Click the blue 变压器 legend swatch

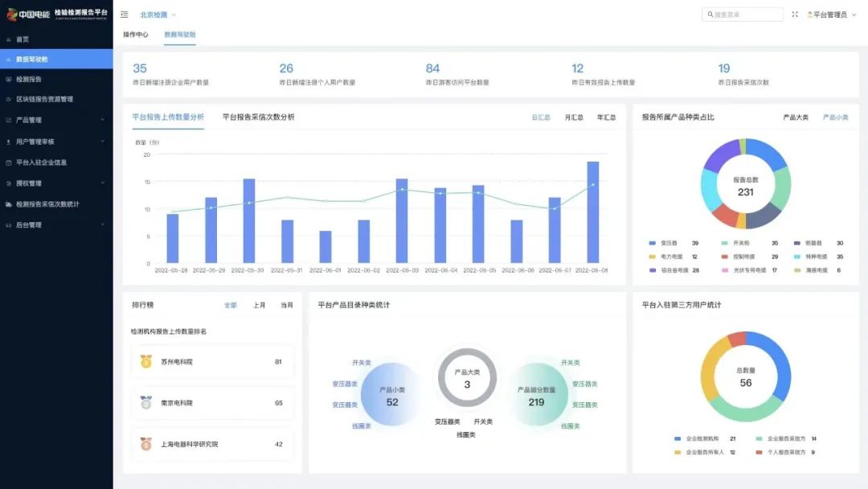point(652,243)
